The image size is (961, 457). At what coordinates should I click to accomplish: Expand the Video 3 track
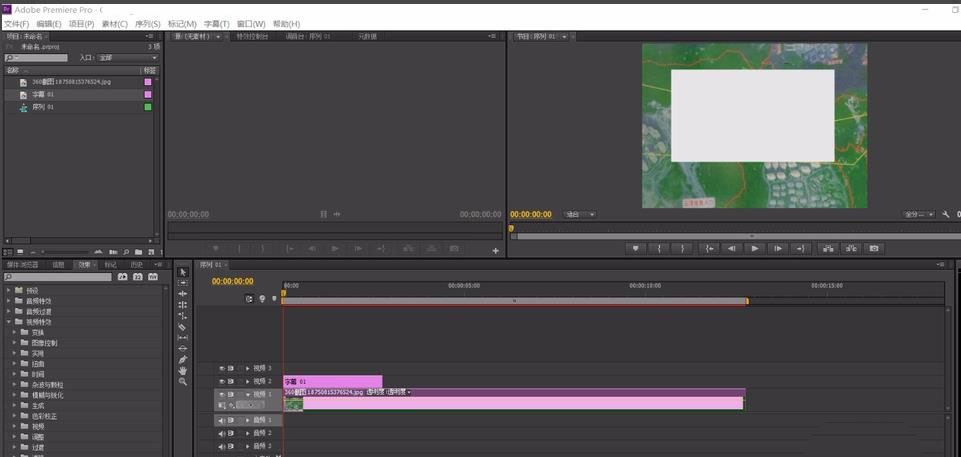point(248,369)
